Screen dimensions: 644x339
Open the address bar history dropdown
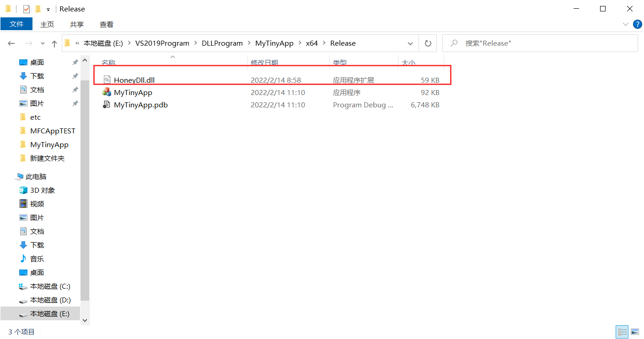tap(410, 43)
